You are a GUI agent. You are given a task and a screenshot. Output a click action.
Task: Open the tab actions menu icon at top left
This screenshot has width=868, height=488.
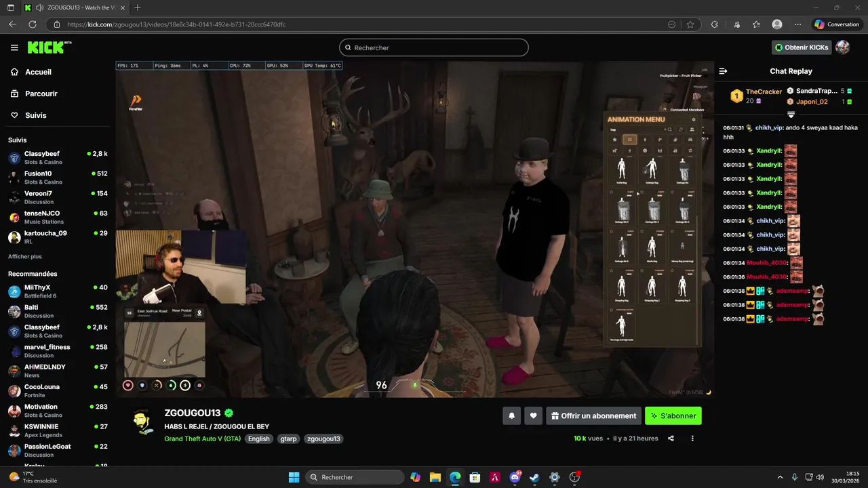(x=10, y=7)
